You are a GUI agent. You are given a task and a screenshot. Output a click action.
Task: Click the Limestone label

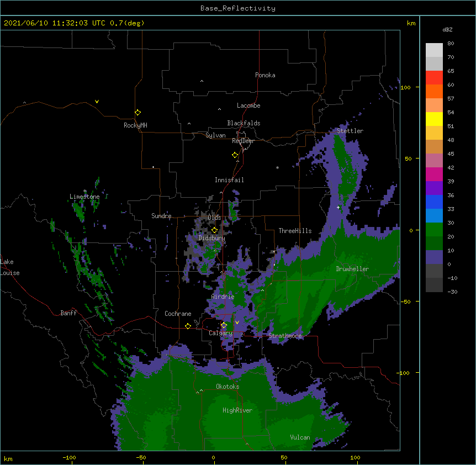pos(84,197)
